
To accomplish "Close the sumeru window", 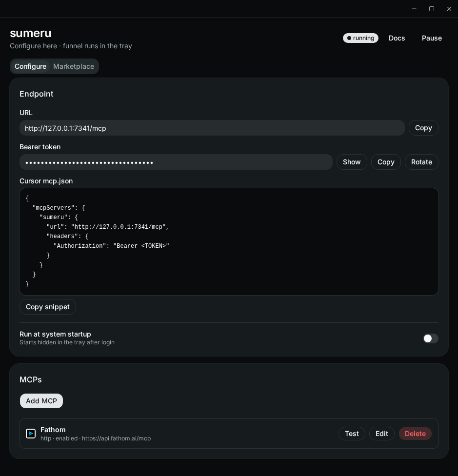I will [449, 9].
